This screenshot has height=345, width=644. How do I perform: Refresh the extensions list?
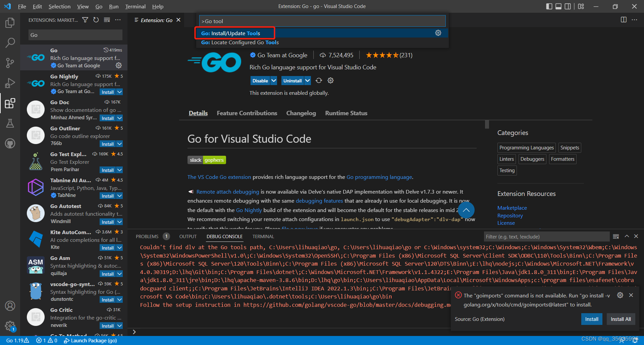96,20
